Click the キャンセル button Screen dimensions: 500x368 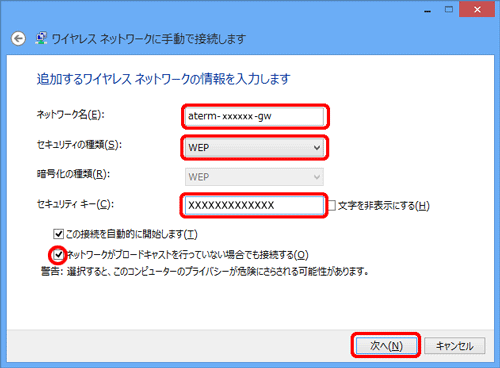[455, 346]
